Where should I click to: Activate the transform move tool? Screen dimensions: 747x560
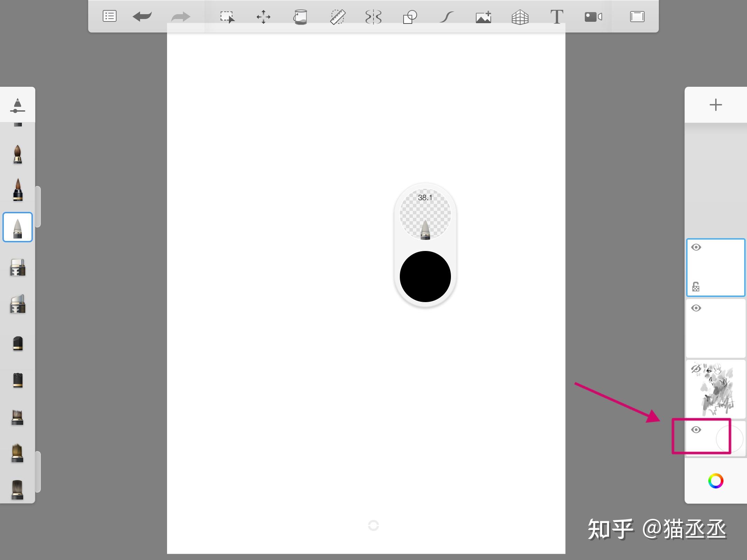[264, 17]
